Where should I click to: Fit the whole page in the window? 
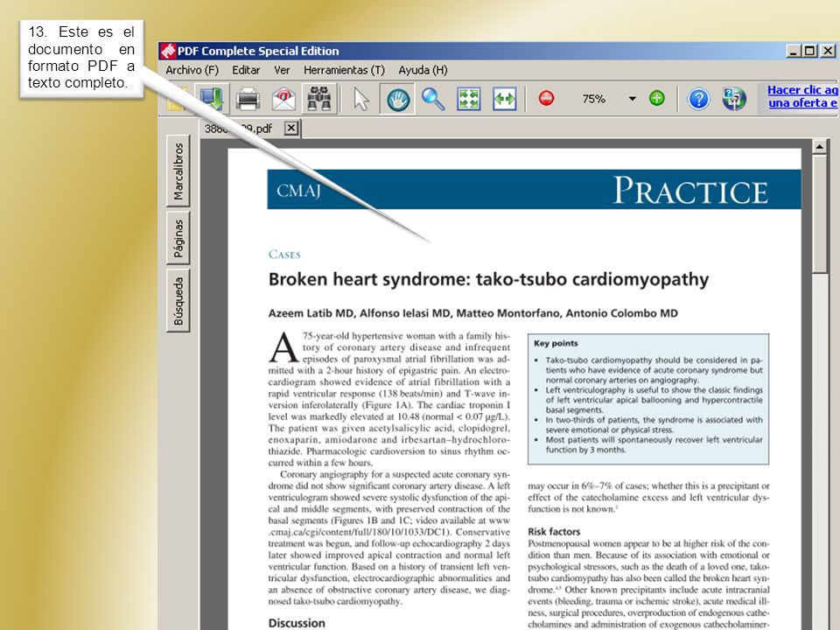(x=469, y=99)
